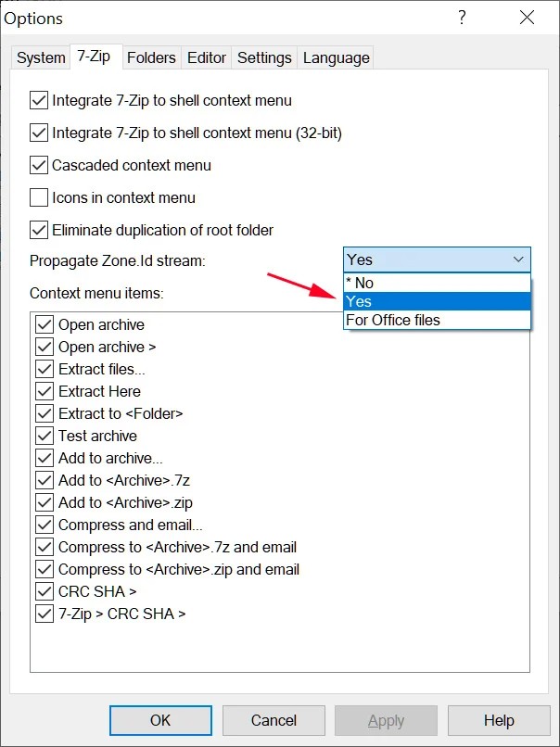Toggle '7-Zip > CRC SHA >' checkbox
Viewport: 560px width, 747px height.
[45, 614]
